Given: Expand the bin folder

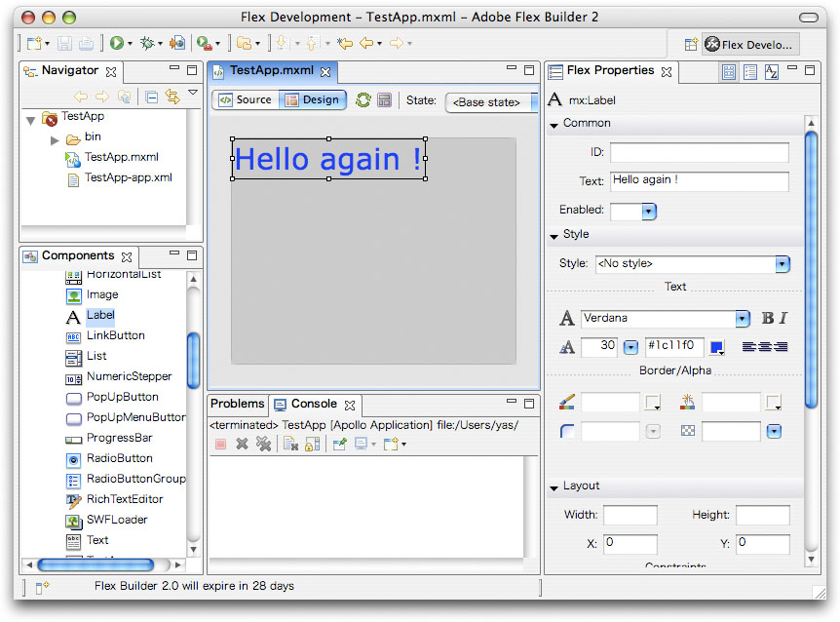Looking at the screenshot, I should 55,140.
